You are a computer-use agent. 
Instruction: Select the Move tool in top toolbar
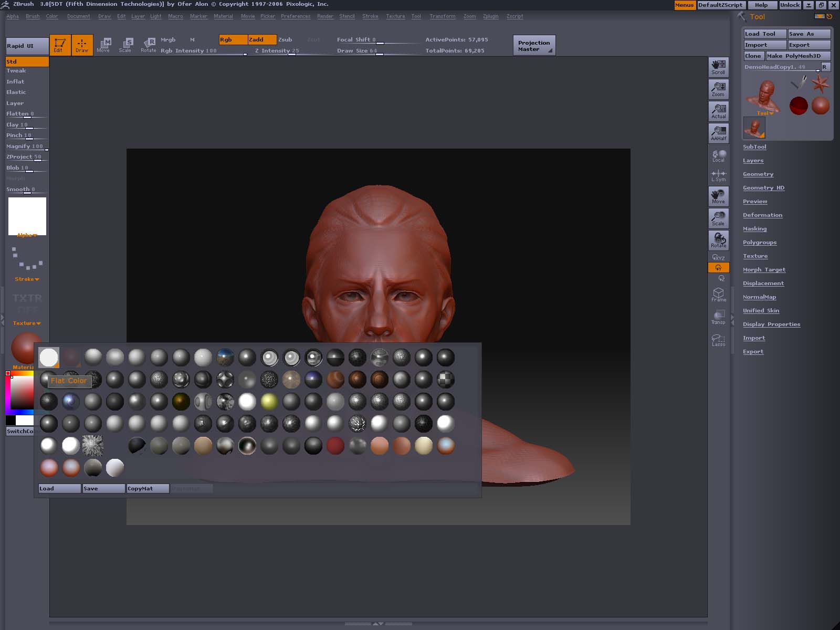tap(103, 45)
